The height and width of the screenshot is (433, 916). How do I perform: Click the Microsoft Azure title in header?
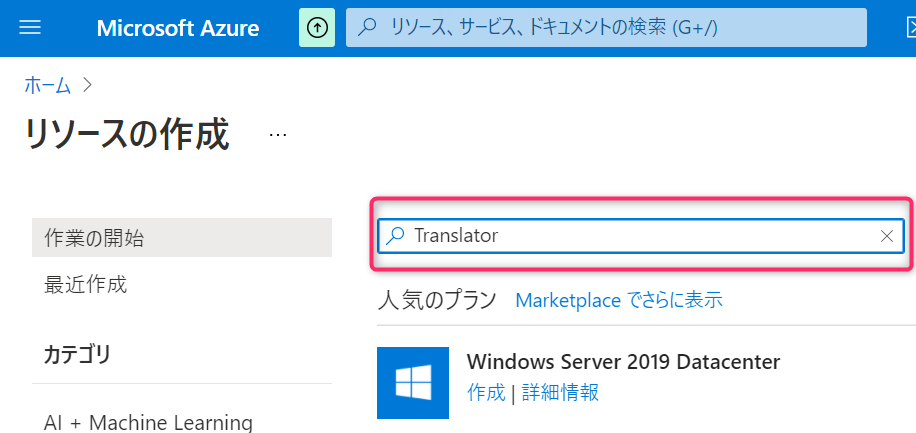(178, 28)
